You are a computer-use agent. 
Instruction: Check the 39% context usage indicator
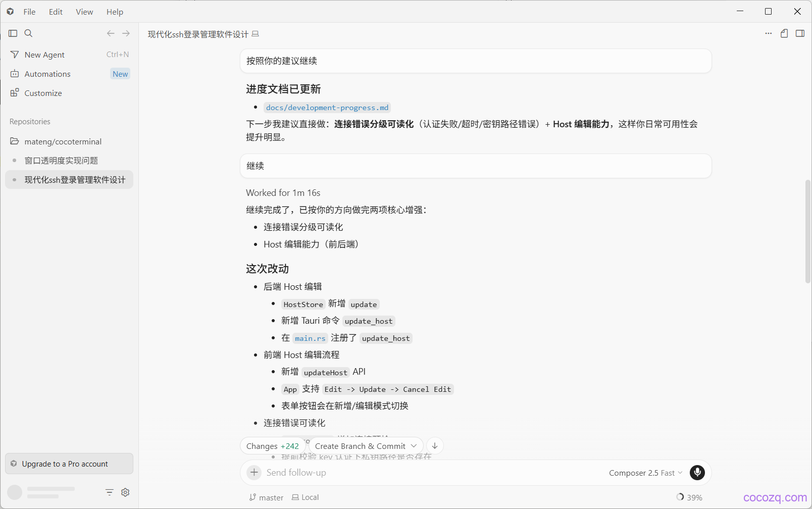tap(689, 497)
